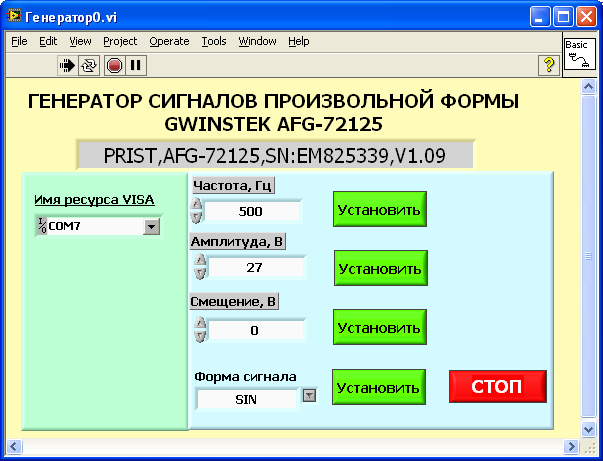Click Установить button for Амплитуда

pyautogui.click(x=381, y=268)
